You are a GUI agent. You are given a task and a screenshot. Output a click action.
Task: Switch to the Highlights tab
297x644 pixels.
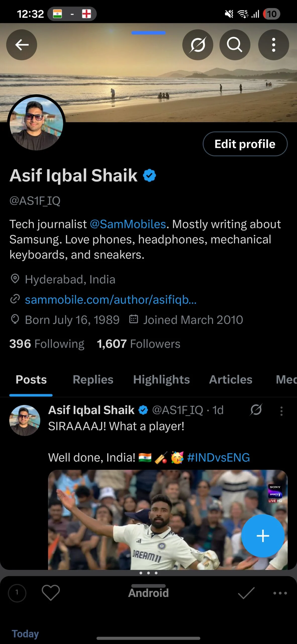161,380
